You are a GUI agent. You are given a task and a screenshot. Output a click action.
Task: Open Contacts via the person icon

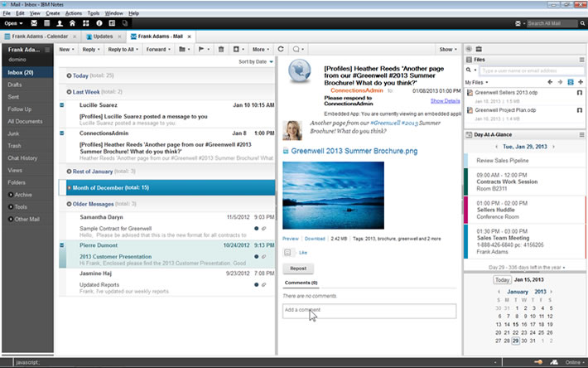point(60,23)
